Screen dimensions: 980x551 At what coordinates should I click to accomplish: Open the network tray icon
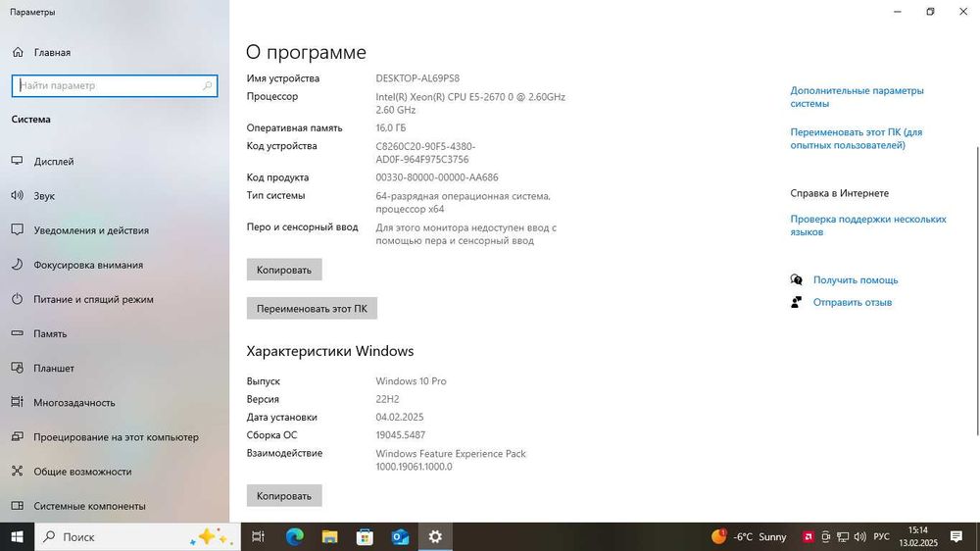(x=843, y=536)
